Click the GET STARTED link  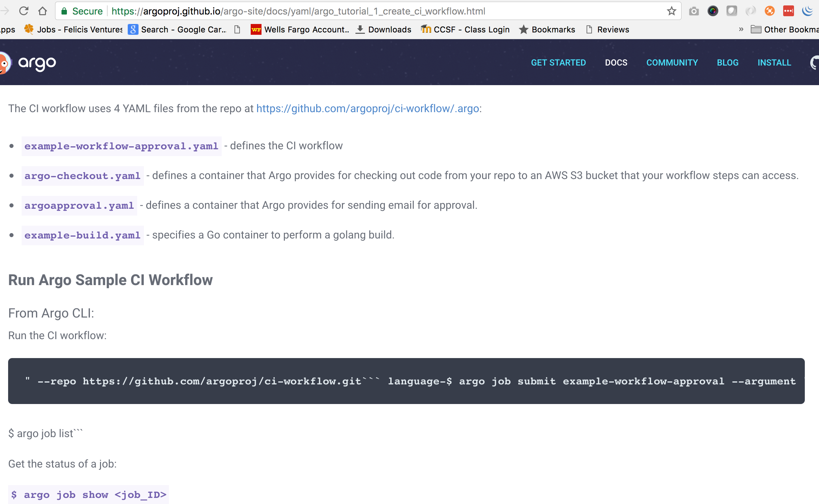point(559,62)
